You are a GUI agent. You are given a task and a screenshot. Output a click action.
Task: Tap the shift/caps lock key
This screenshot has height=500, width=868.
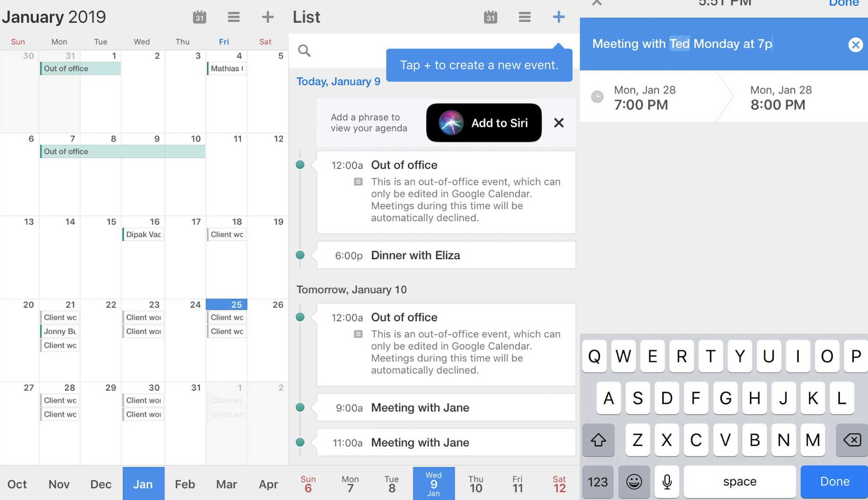598,442
